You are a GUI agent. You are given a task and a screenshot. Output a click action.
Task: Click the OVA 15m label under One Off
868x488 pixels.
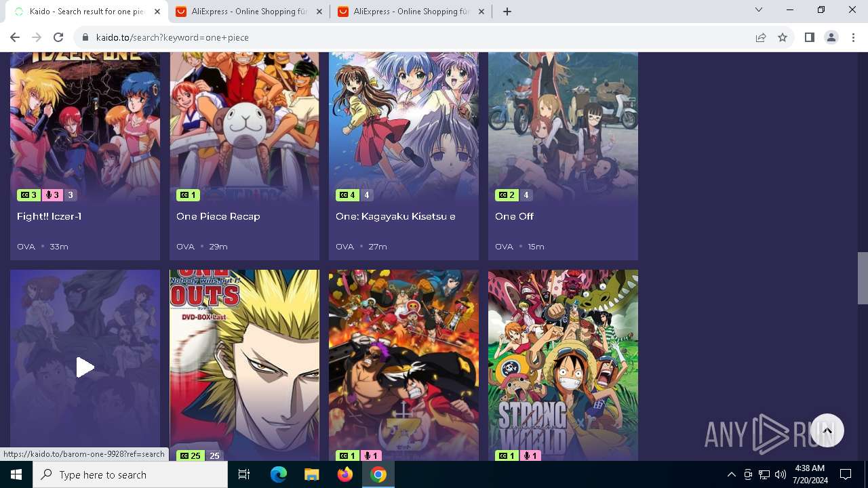coord(519,247)
